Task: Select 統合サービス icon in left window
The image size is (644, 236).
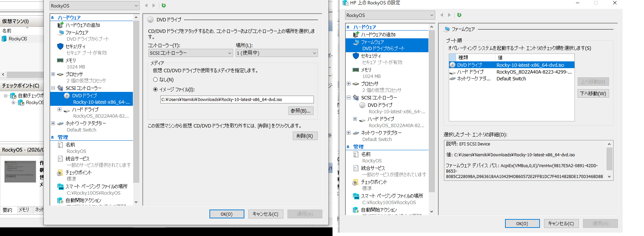Action: pyautogui.click(x=60, y=159)
